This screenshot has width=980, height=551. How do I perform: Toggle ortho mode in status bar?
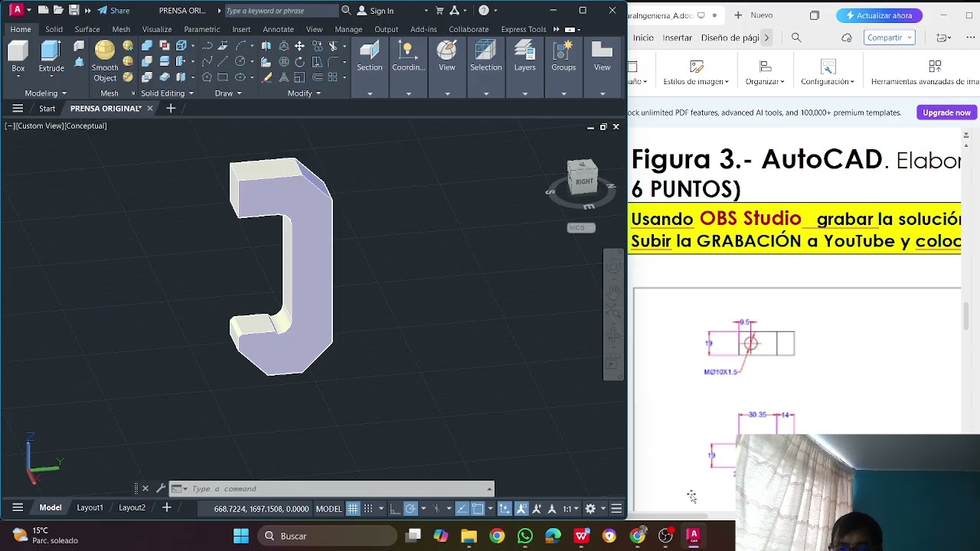(394, 508)
